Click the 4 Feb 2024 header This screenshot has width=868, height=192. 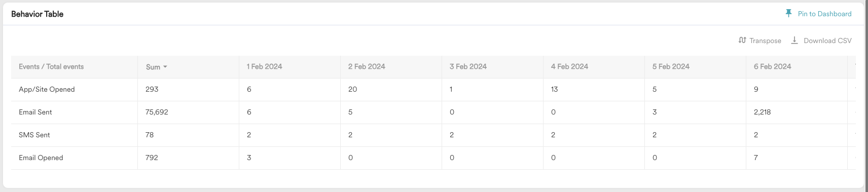(x=569, y=66)
